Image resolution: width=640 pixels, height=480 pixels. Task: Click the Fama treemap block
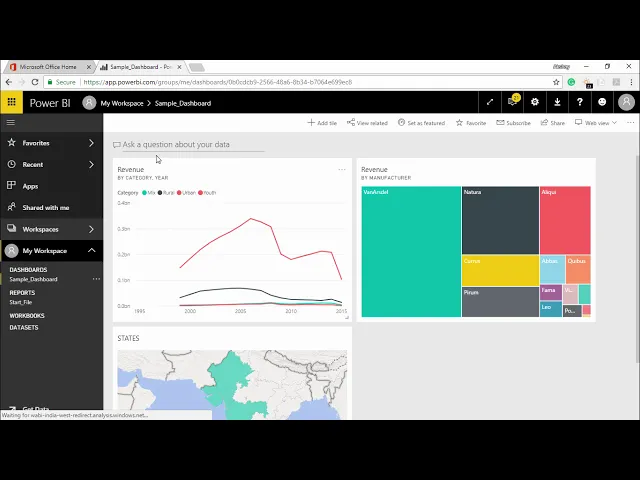pos(551,293)
